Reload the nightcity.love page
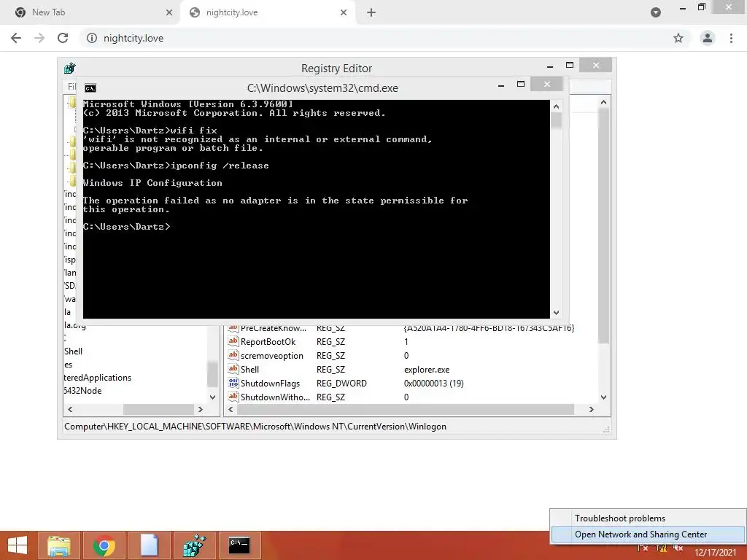The height and width of the screenshot is (560, 747). (x=63, y=38)
